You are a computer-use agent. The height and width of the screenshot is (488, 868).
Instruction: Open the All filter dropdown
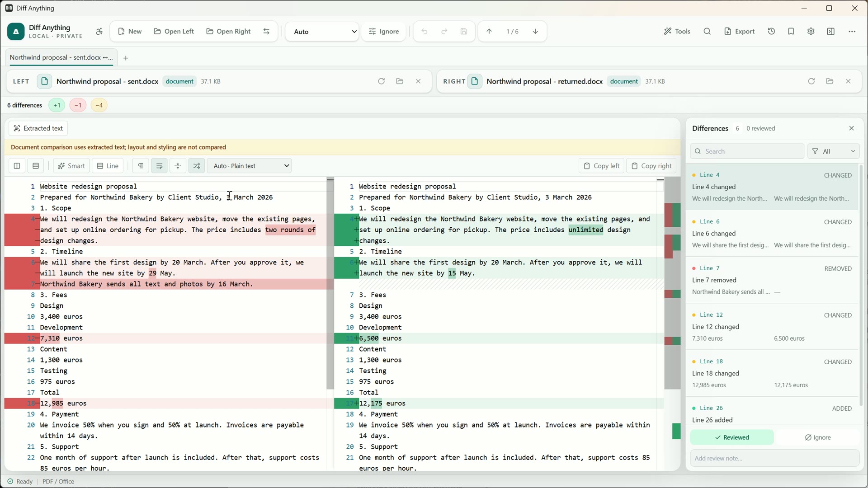[x=834, y=151]
